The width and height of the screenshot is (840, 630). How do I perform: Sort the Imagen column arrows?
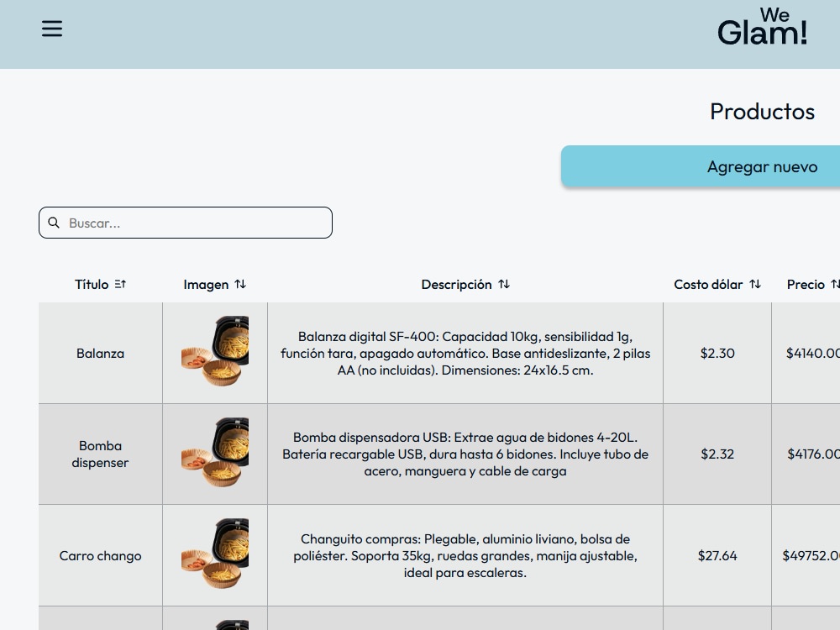pyautogui.click(x=240, y=284)
